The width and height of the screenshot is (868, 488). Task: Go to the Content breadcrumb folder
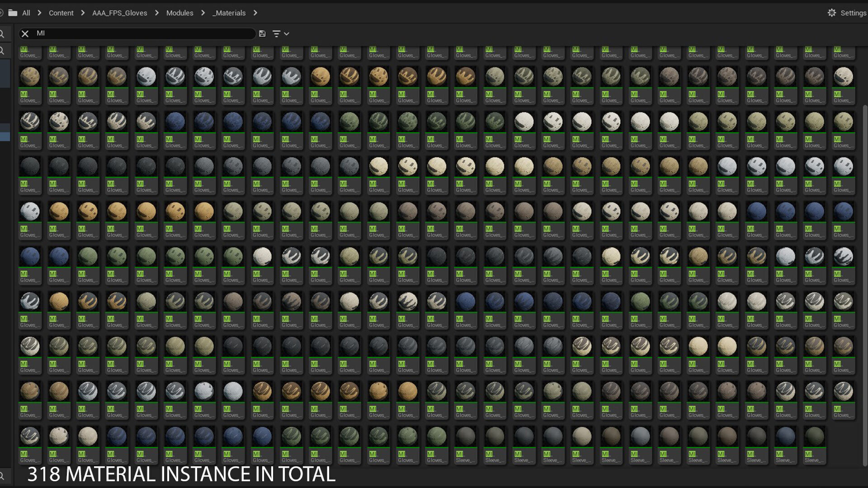click(x=61, y=13)
